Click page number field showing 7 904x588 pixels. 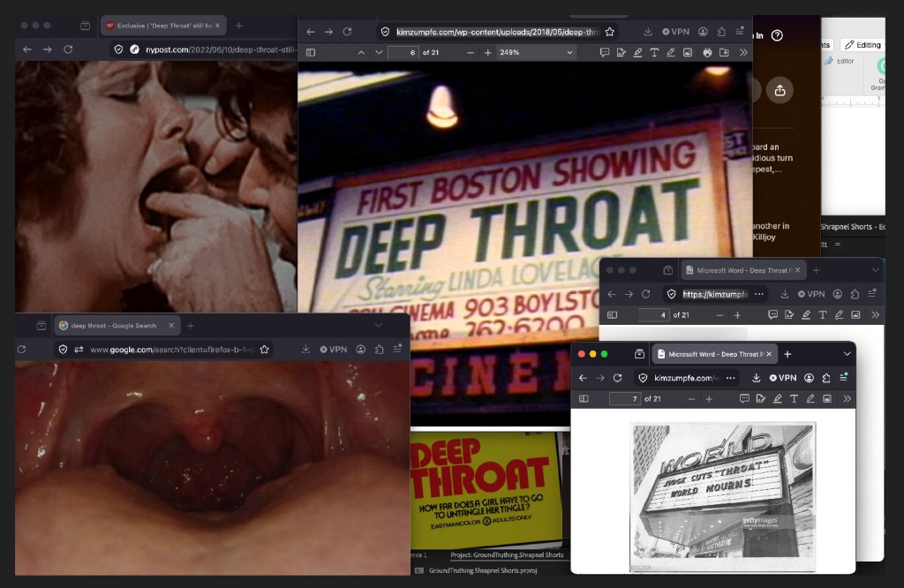coord(625,399)
